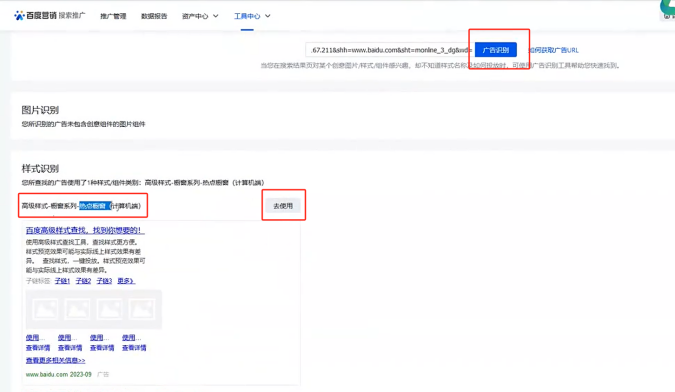Open the 推广管理 menu

point(113,16)
